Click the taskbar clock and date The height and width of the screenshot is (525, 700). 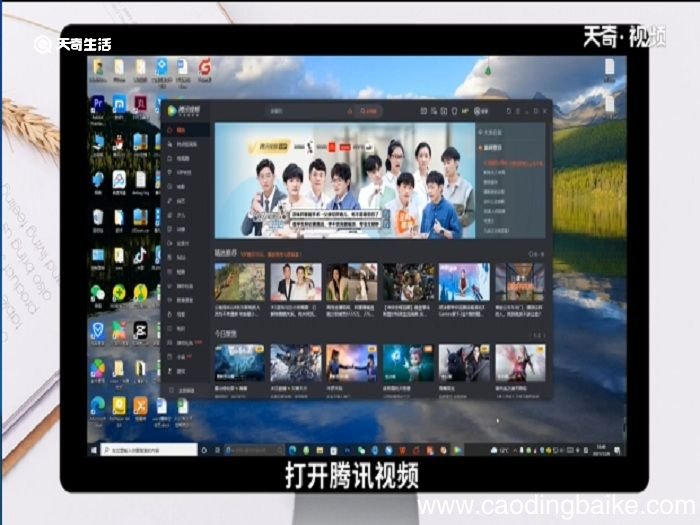coord(601,450)
